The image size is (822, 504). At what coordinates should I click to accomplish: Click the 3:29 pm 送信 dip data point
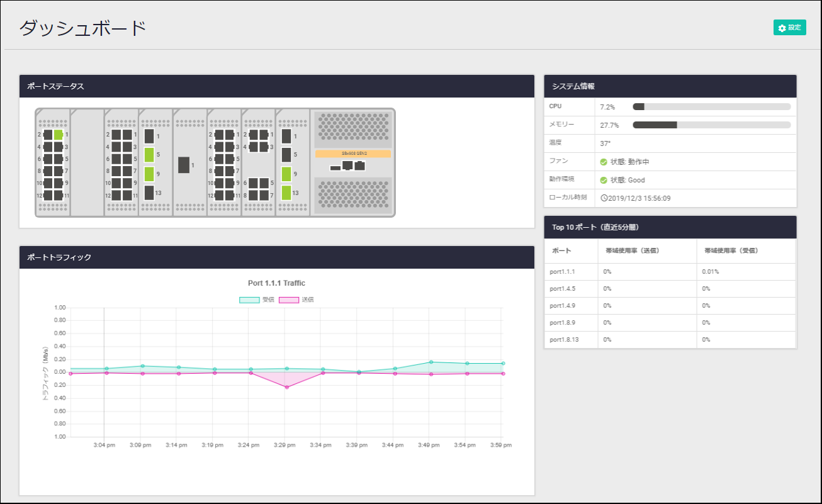[x=287, y=387]
